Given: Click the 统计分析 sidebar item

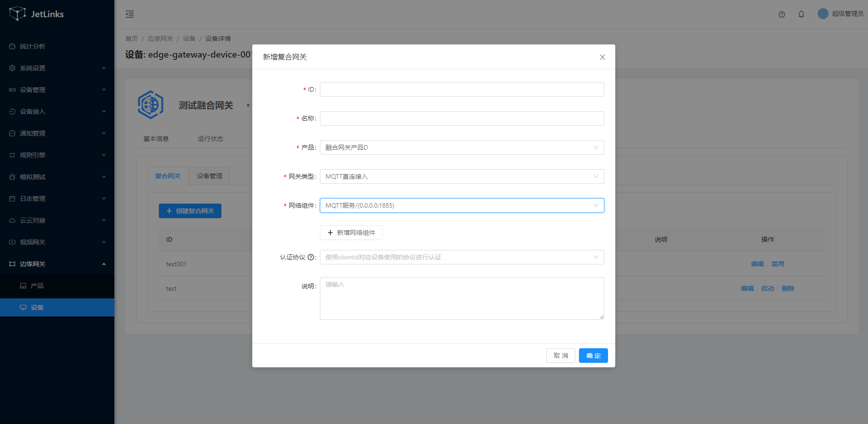Looking at the screenshot, I should point(33,46).
